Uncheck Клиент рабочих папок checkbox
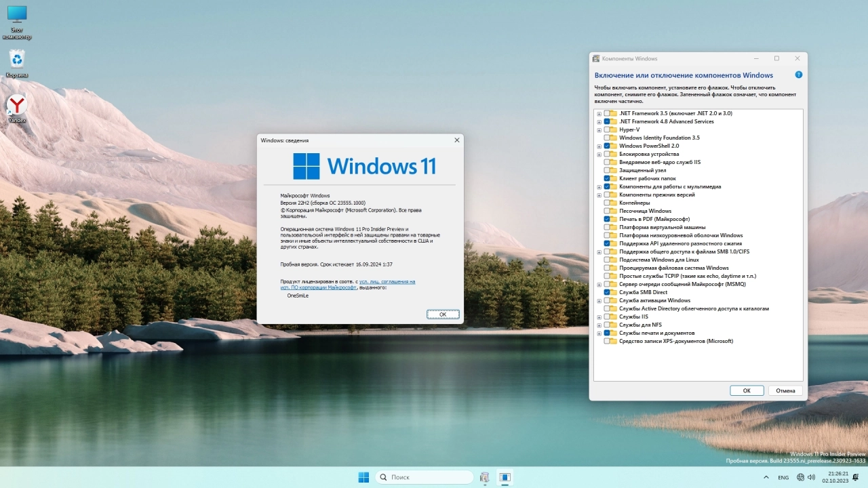Viewport: 868px width, 488px height. (606, 178)
